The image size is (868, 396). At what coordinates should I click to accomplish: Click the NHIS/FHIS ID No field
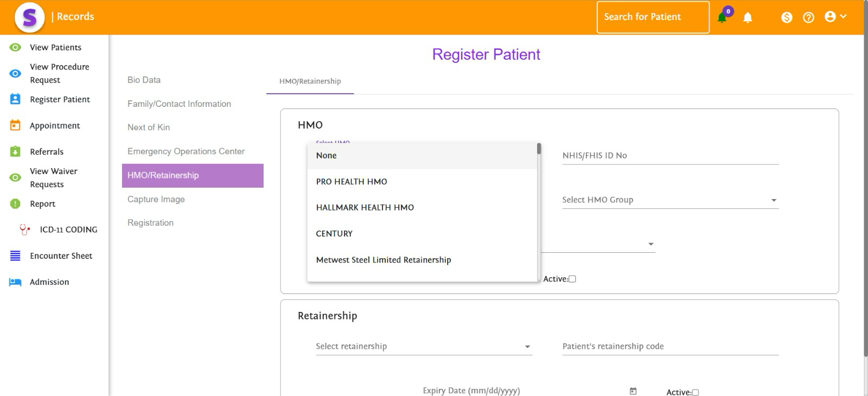point(670,156)
